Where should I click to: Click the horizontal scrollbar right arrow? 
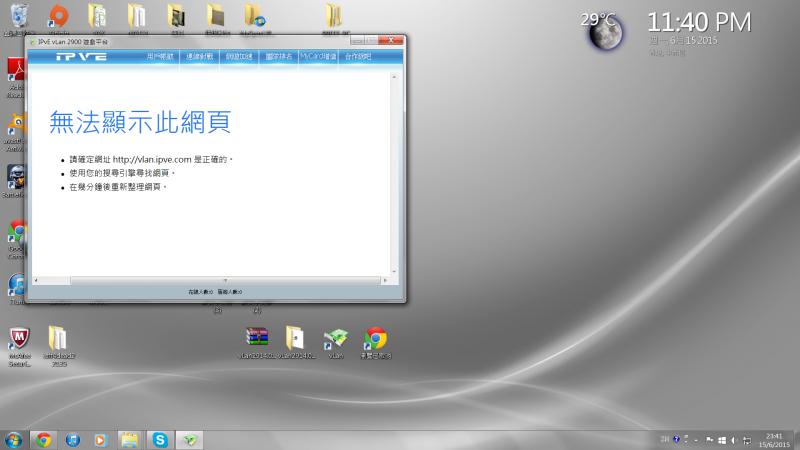click(x=385, y=281)
